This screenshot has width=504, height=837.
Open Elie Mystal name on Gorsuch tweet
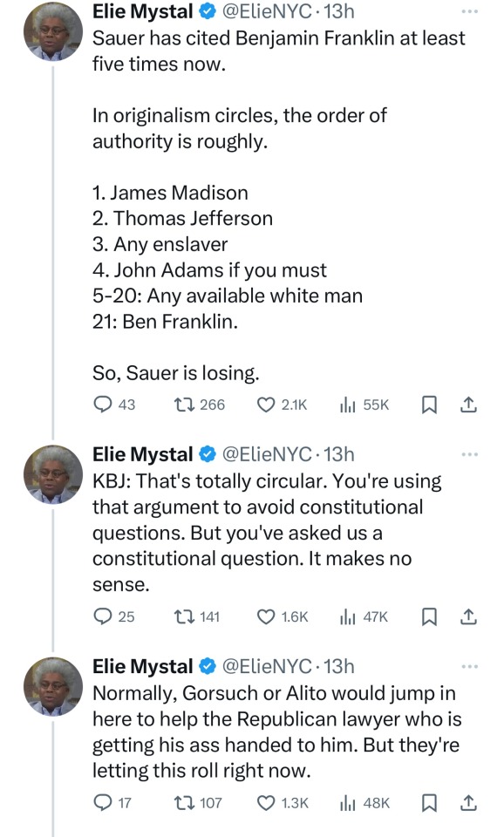pos(142,666)
